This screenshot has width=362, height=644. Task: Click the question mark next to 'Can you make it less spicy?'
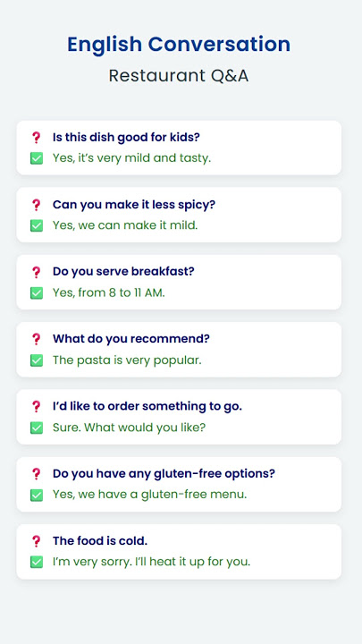coord(37,205)
